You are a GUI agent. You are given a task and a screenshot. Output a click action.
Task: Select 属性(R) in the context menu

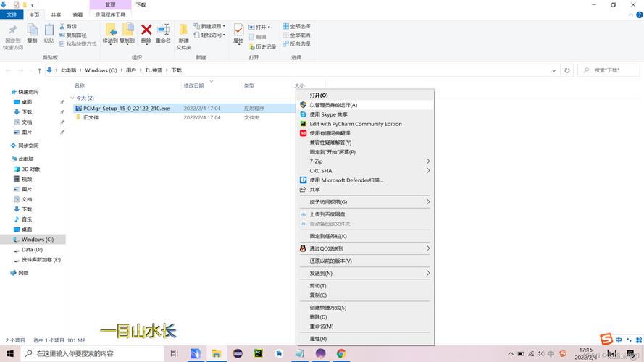[x=318, y=339]
